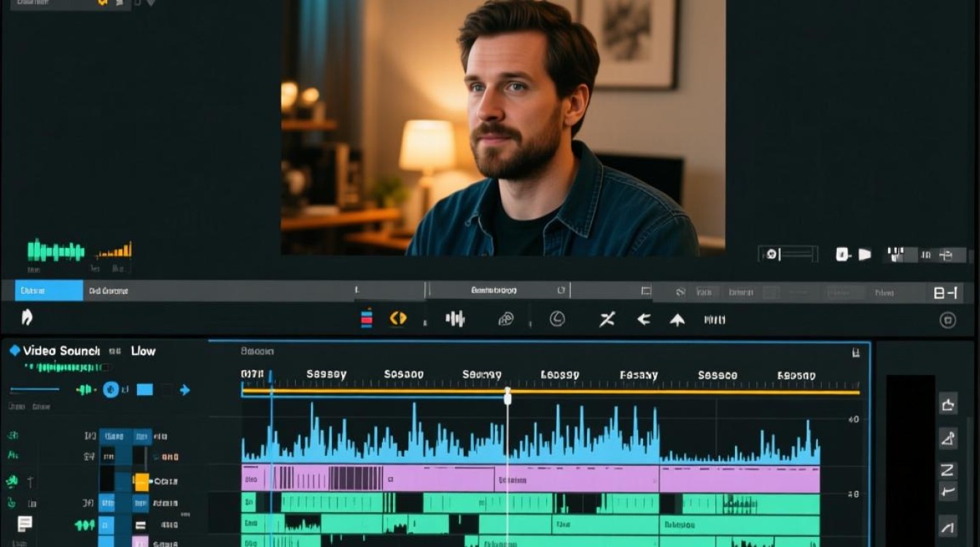The height and width of the screenshot is (547, 980).
Task: Click the audio waveform icon in the center toolbar
Action: click(x=455, y=319)
